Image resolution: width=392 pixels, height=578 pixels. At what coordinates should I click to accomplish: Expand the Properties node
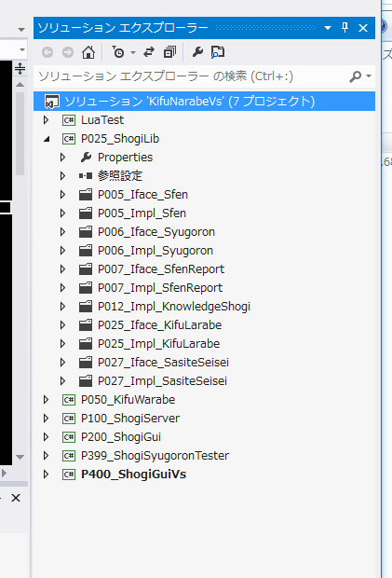click(63, 158)
